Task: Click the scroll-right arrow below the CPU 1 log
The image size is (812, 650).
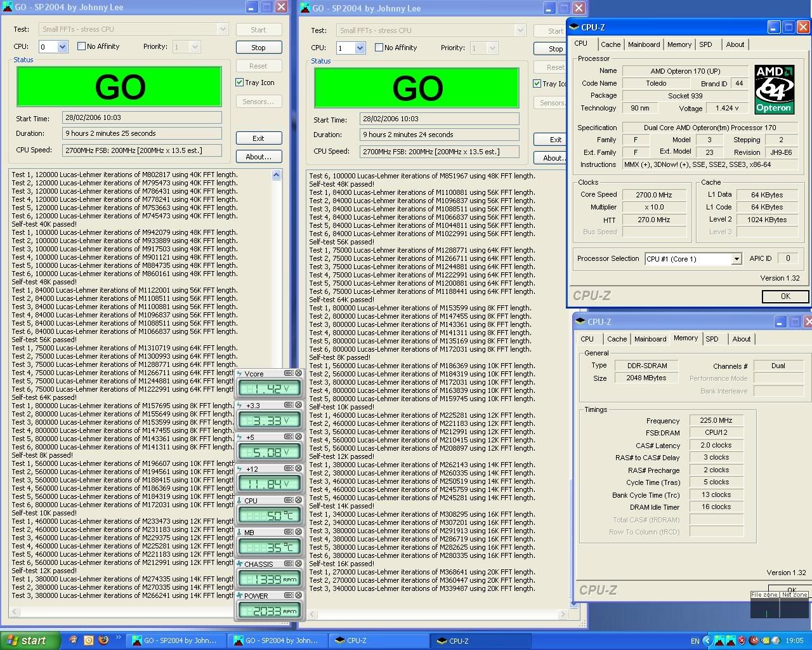Action: (x=562, y=614)
